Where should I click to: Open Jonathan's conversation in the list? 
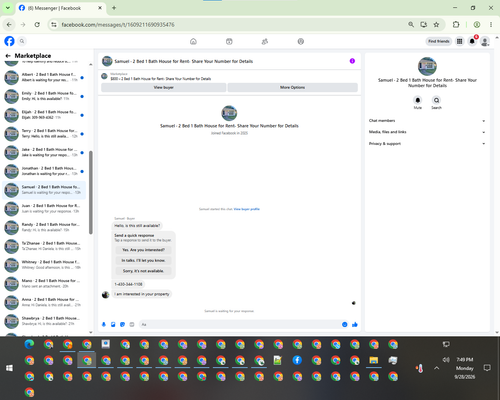click(44, 171)
